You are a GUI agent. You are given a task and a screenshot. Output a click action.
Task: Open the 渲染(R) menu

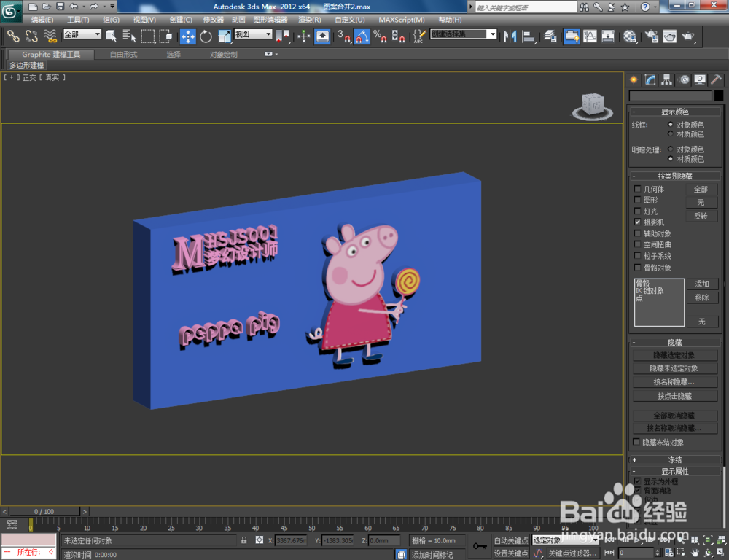[x=310, y=20]
